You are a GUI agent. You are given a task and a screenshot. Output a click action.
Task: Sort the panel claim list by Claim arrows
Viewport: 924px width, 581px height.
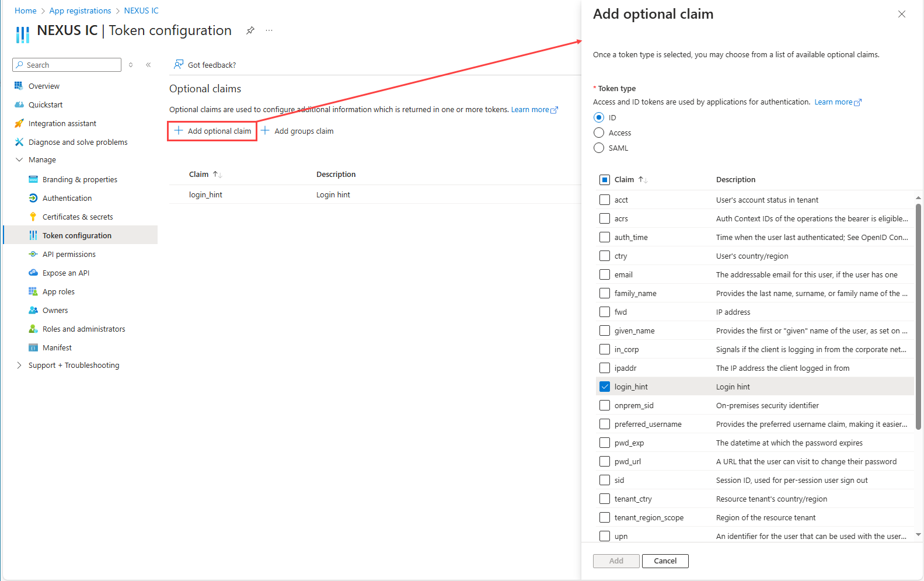click(x=643, y=179)
